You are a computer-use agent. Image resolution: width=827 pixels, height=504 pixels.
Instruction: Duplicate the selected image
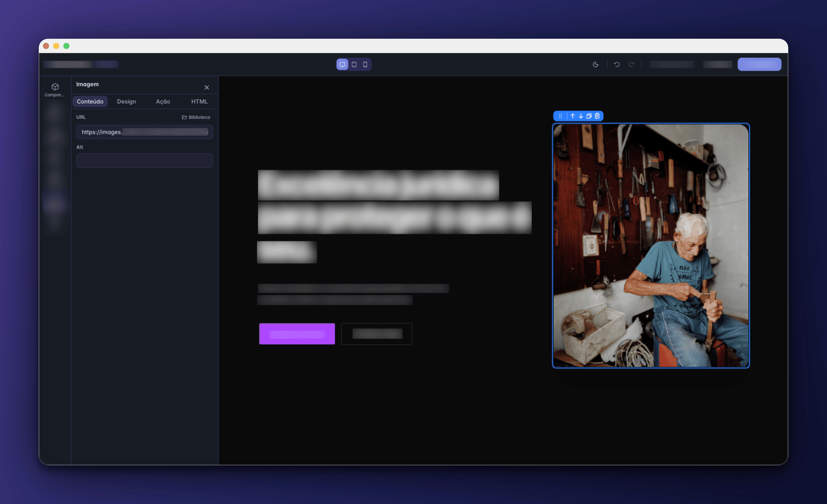589,116
